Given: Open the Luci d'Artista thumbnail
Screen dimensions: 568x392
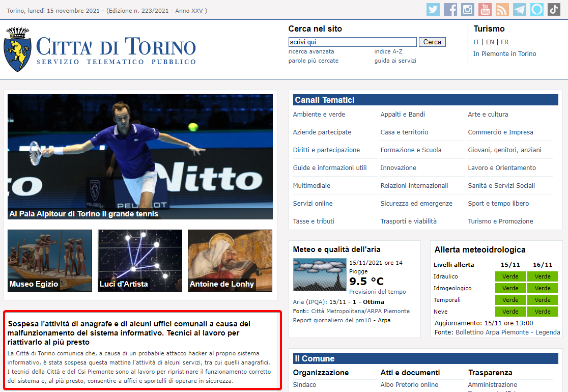Looking at the screenshot, I should 140,261.
